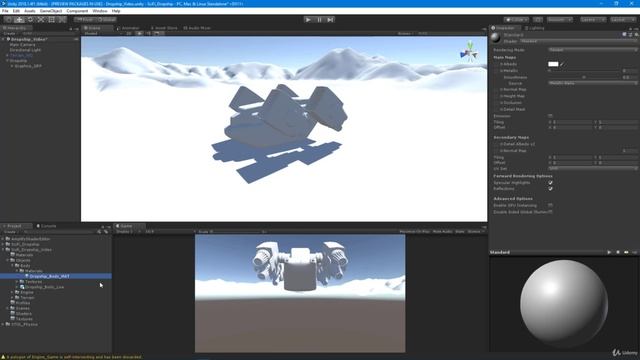Adjust the Smoothness slider
Viewport: 640px width, 360px height.
tap(584, 77)
